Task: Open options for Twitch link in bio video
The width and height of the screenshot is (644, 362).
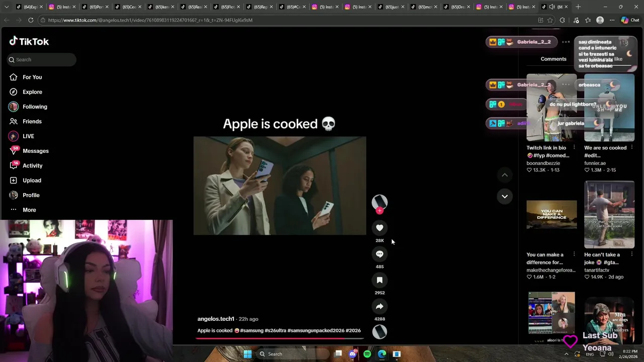Action: point(574,148)
